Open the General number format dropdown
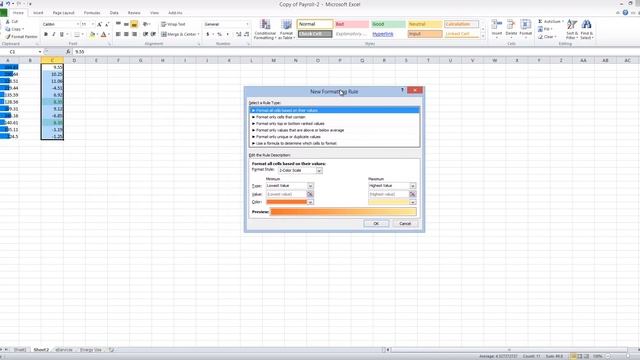640x360 pixels. pyautogui.click(x=247, y=24)
